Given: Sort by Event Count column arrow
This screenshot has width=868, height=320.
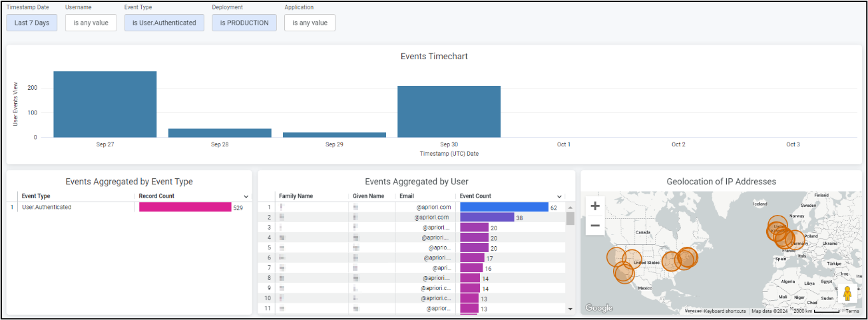Looking at the screenshot, I should coord(560,197).
